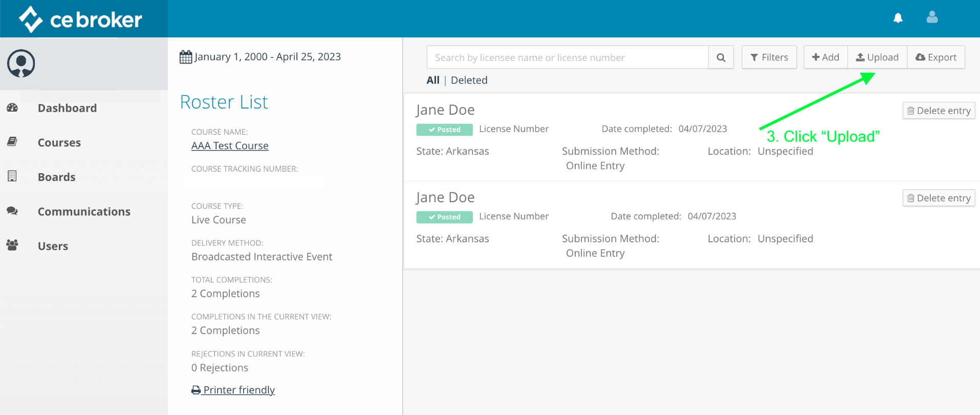Open the user account profile icon
Image resolution: width=980 pixels, height=415 pixels.
[x=932, y=18]
